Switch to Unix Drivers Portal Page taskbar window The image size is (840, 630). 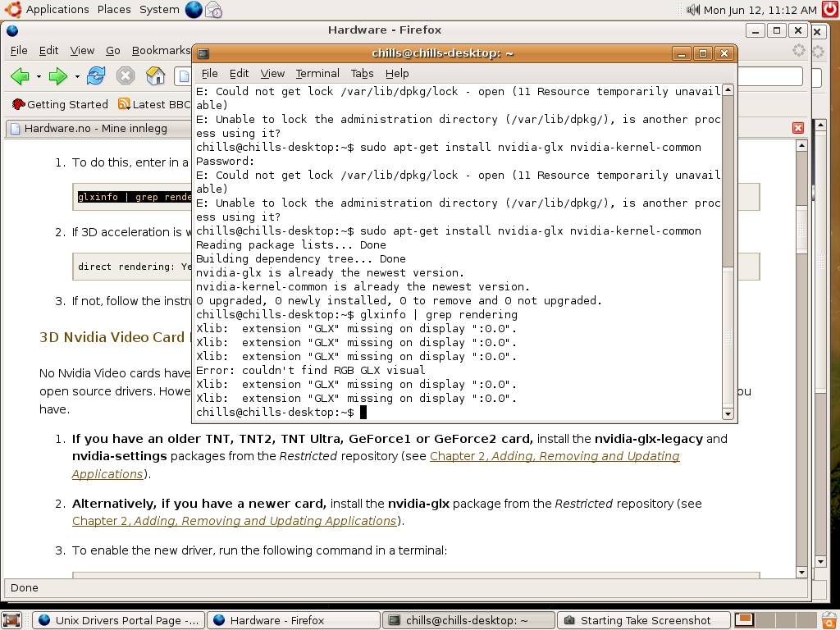tap(119, 620)
